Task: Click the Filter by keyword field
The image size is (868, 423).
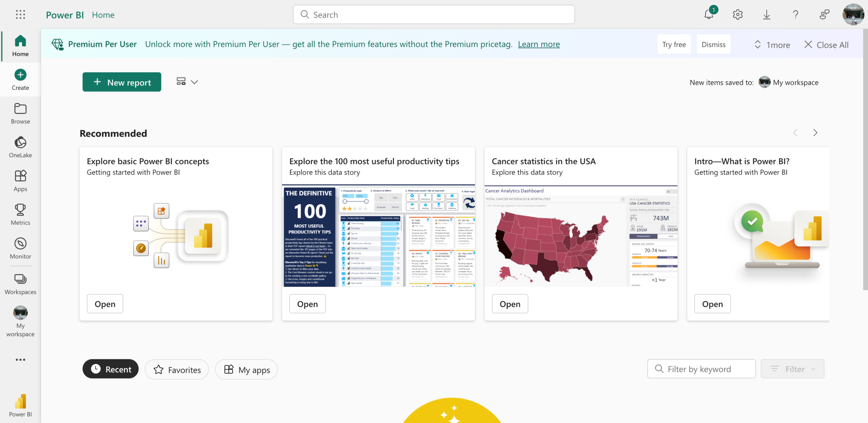Action: [701, 369]
